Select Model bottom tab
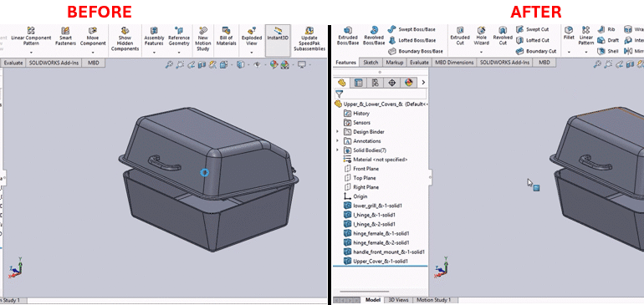644x305 pixels. pyautogui.click(x=373, y=300)
